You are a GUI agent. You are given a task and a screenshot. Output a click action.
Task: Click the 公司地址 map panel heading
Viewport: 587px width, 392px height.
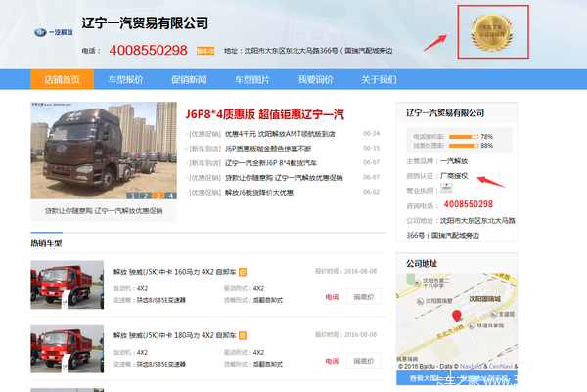pos(422,264)
